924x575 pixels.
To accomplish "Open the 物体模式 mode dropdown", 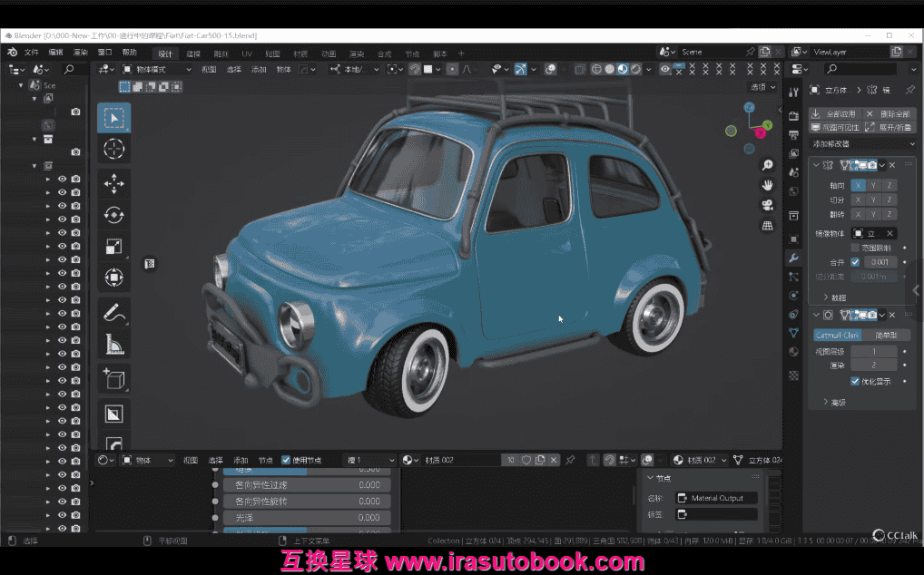I will click(x=156, y=69).
